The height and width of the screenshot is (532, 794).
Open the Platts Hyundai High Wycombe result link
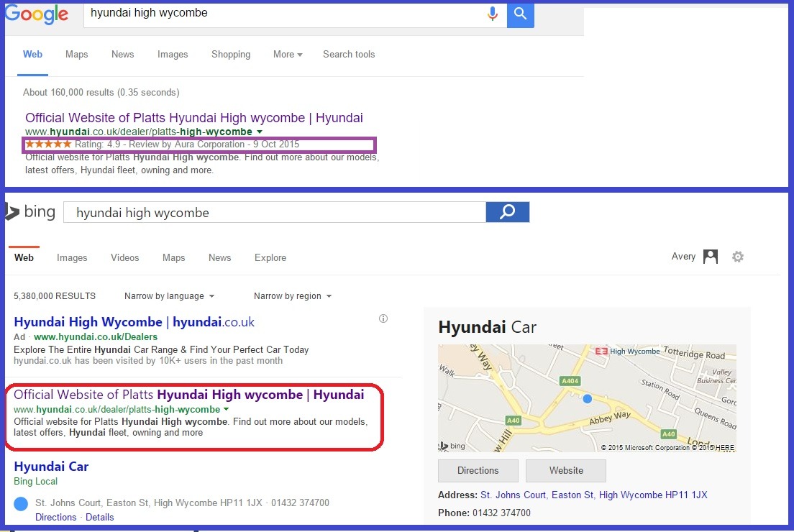coord(193,117)
